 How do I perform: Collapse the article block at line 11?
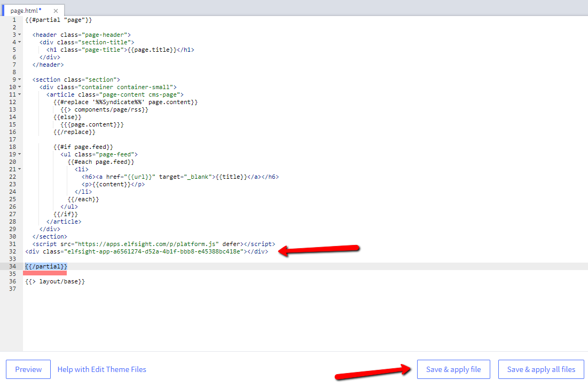pos(20,94)
